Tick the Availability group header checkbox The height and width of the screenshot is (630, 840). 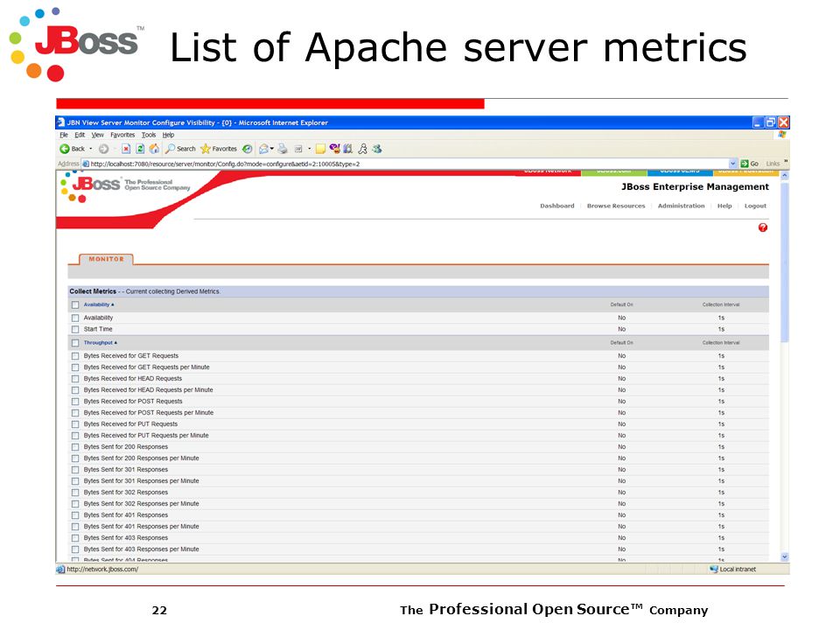point(75,304)
